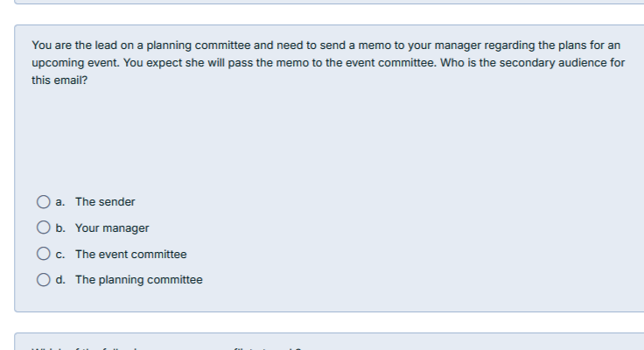
Task: Choose the 'Your manager' radio button
Action: click(x=42, y=228)
